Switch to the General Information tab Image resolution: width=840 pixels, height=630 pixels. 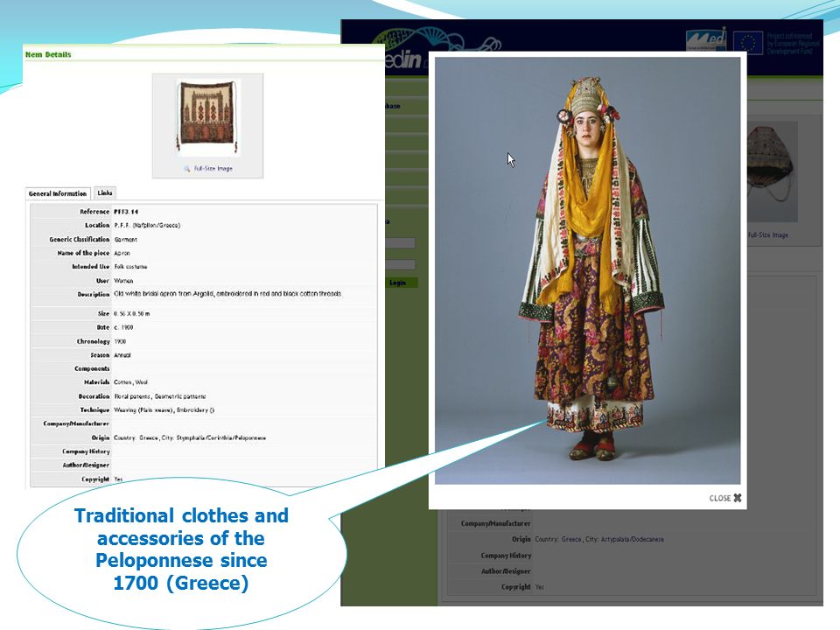coord(58,194)
